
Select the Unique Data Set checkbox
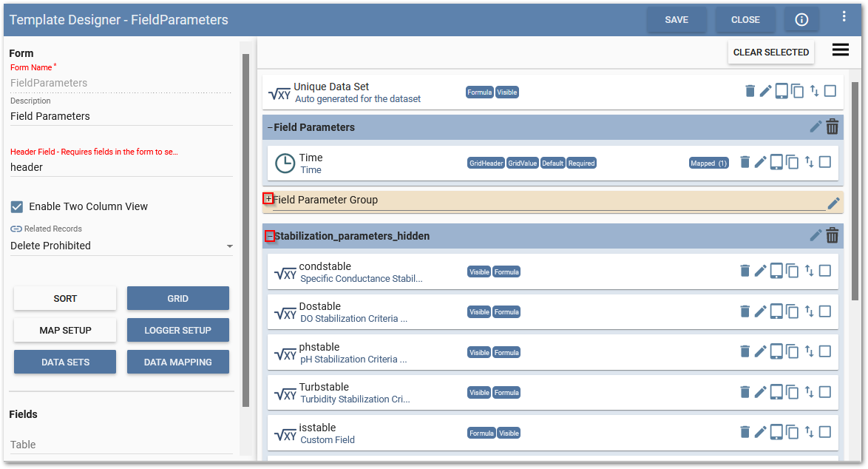tap(830, 91)
